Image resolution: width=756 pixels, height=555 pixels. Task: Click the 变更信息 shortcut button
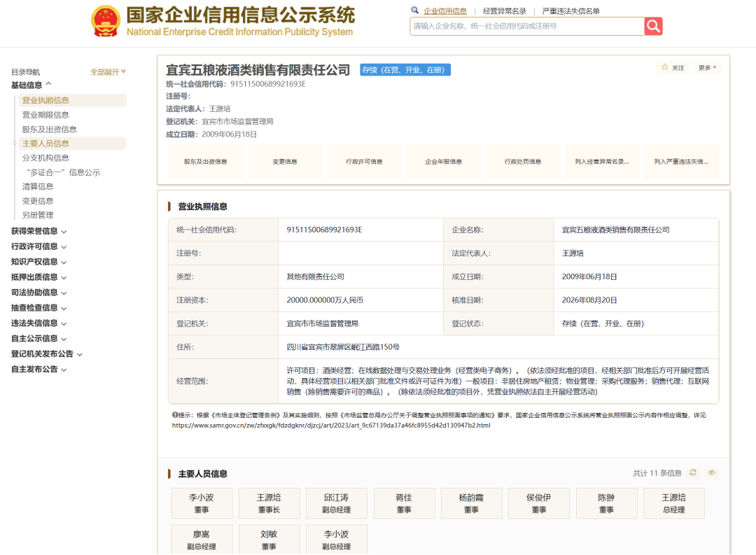coord(284,162)
